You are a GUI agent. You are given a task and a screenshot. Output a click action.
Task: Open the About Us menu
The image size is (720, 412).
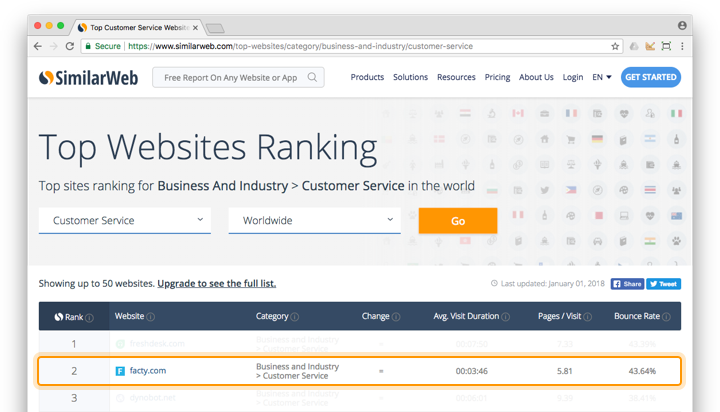click(536, 77)
